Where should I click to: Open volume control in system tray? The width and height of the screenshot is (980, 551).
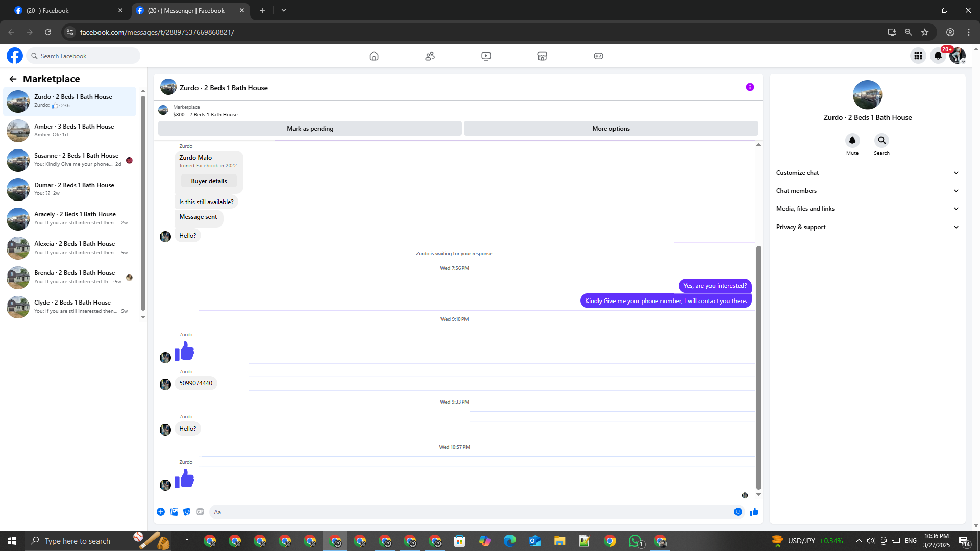click(871, 541)
